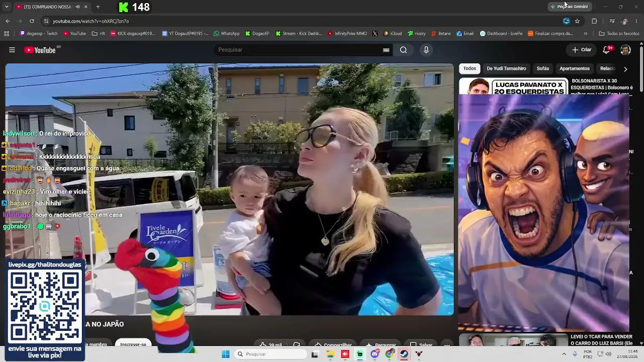Open the browser extensions puzzle icon
Screen dimensions: 644x362
coord(594,21)
